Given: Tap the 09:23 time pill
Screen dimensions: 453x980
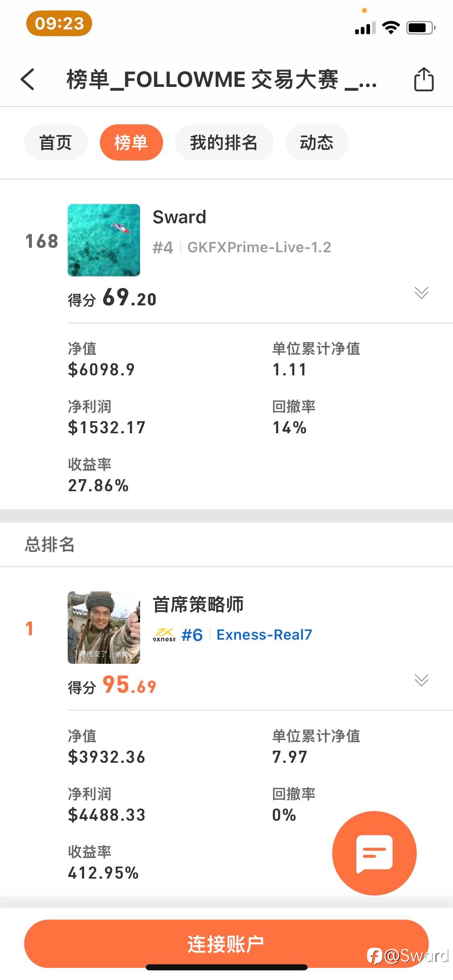Looking at the screenshot, I should click(59, 23).
